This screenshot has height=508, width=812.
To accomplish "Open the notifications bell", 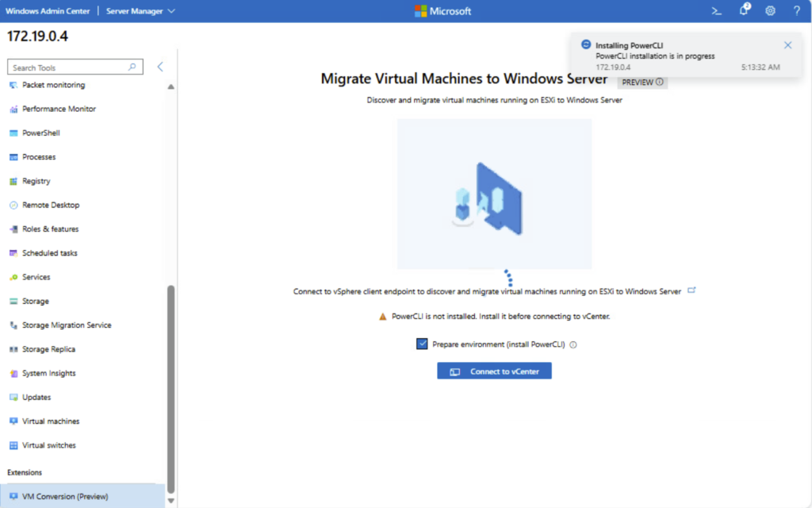I will [x=744, y=10].
